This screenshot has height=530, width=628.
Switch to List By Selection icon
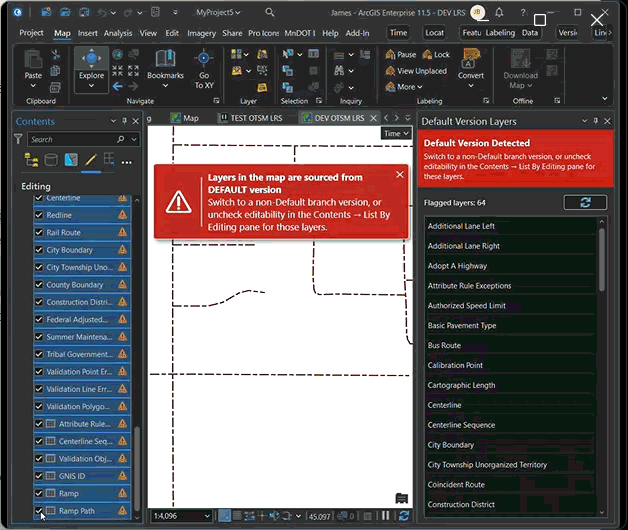[71, 160]
